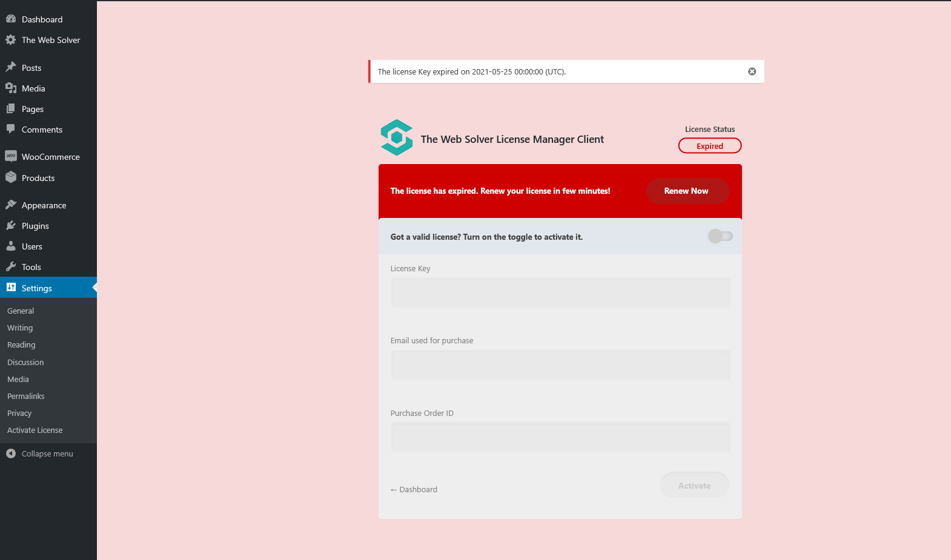Click the WooCommerce logo icon

[11, 156]
